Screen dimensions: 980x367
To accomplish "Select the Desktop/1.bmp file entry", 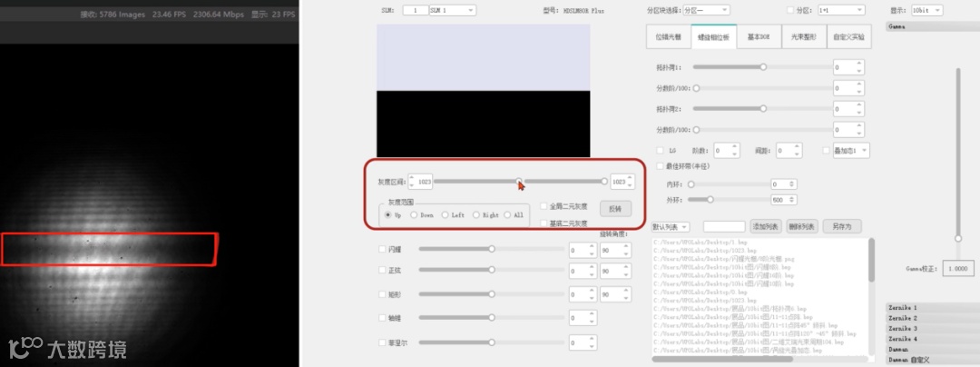I will tap(700, 242).
